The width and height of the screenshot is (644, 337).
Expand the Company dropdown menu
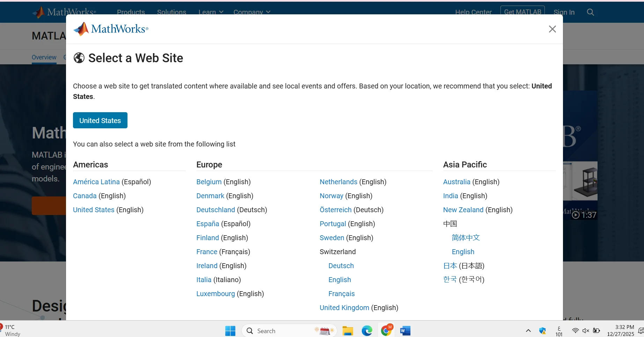click(252, 12)
